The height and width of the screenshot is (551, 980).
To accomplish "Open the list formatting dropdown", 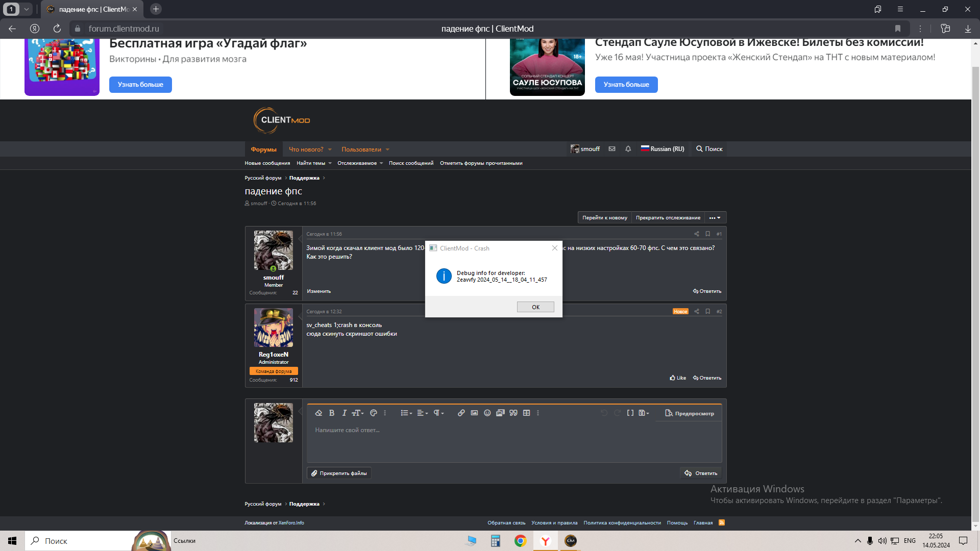I will (406, 413).
